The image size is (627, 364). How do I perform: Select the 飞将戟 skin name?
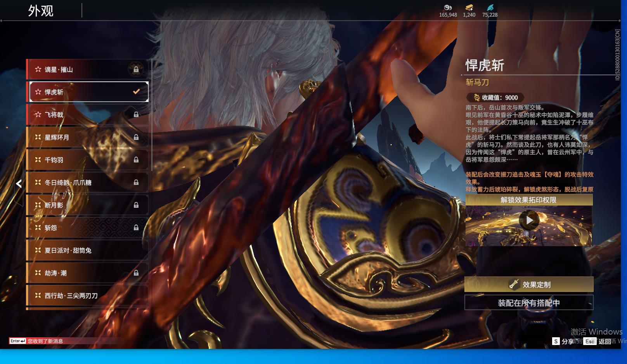54,114
